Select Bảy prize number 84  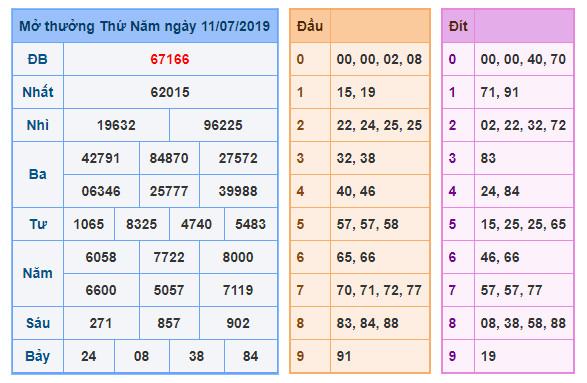pyautogui.click(x=250, y=356)
